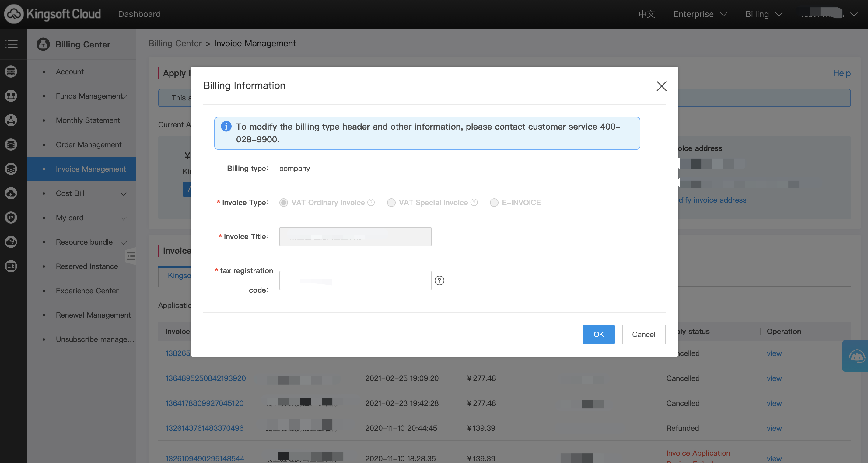Viewport: 868px width, 463px height.
Task: Open the layered storage icon in left rail
Action: pos(11,169)
